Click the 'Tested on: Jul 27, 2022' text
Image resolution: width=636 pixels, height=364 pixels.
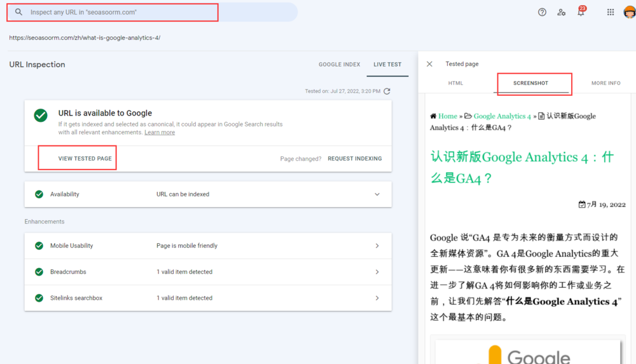[x=342, y=91]
